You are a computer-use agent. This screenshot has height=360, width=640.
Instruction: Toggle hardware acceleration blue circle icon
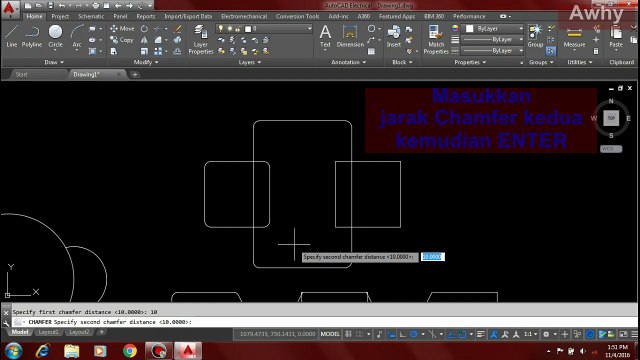[590, 334]
